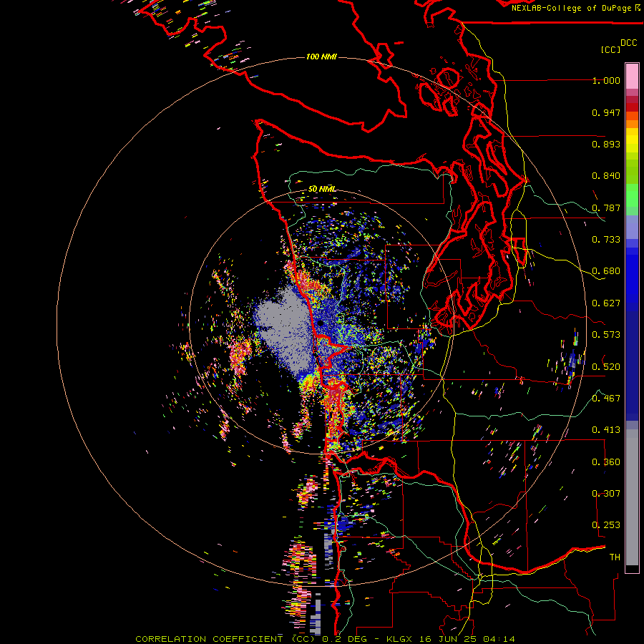Select the 0.253 scale value
Screen dimensions: 644x644
(606, 525)
